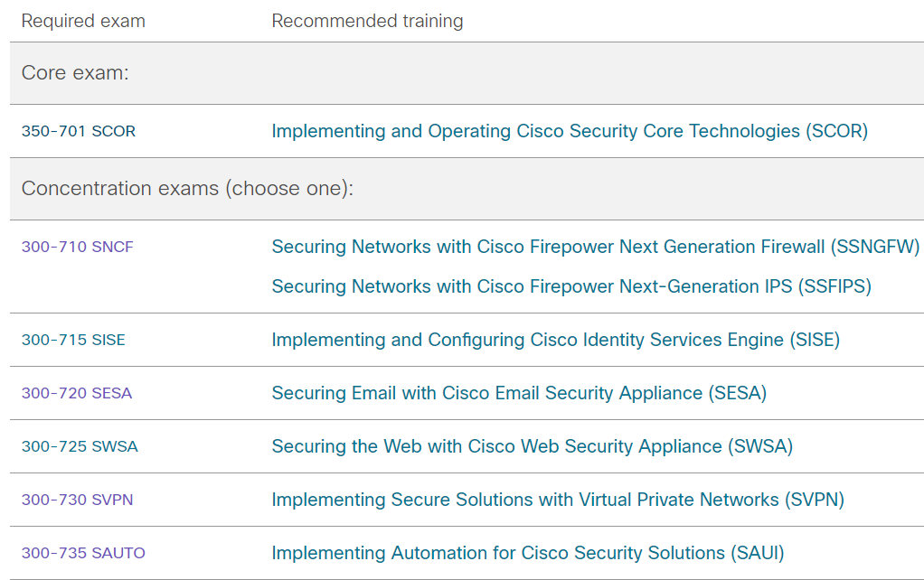Go to the 300-725 SWSA exam

pyautogui.click(x=80, y=447)
